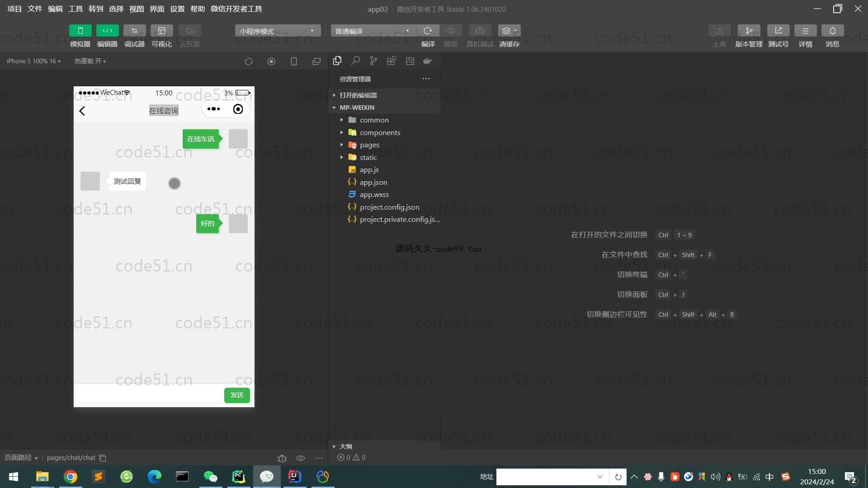Click the avatar next to 测试回复
The image size is (868, 488).
click(90, 181)
